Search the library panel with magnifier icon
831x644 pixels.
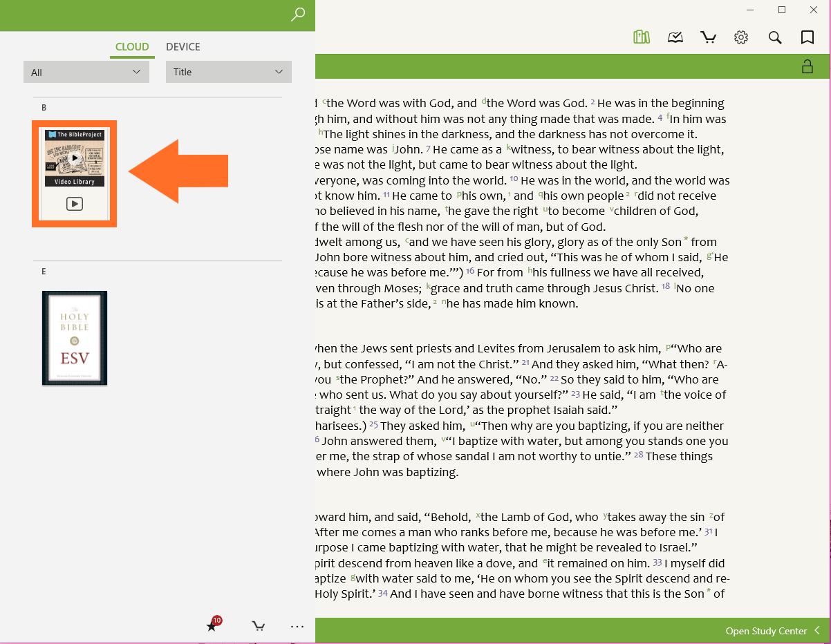click(x=298, y=15)
